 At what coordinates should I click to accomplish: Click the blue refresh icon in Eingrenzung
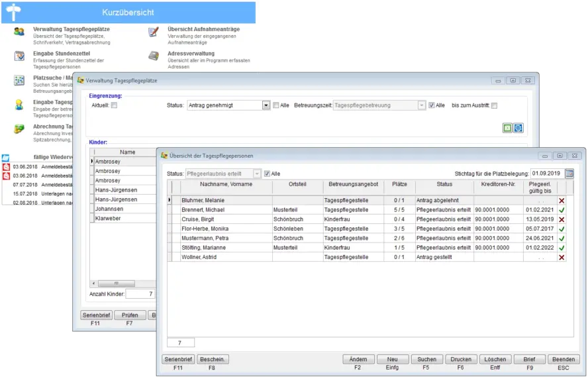coord(518,128)
